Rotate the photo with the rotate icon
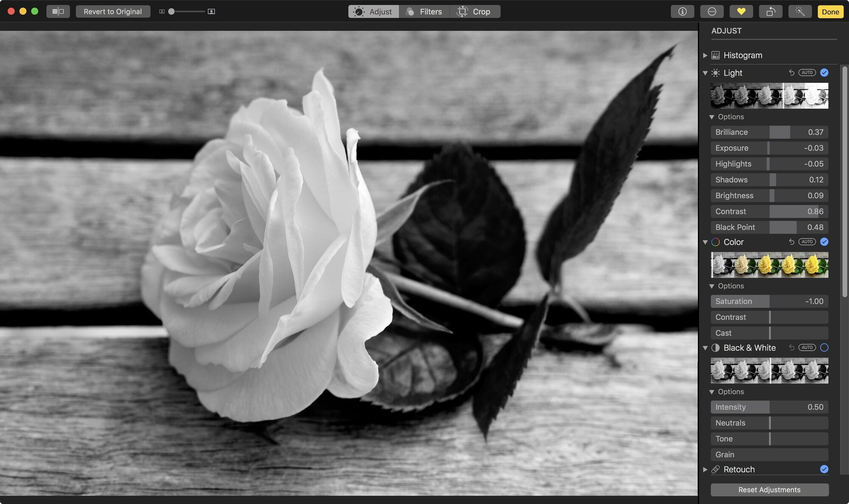 770,11
